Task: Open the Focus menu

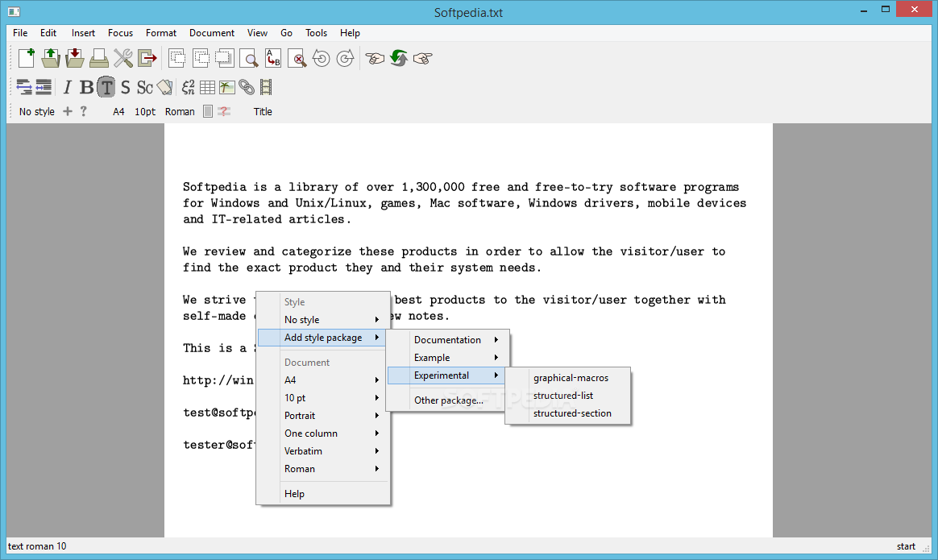Action: [x=120, y=33]
